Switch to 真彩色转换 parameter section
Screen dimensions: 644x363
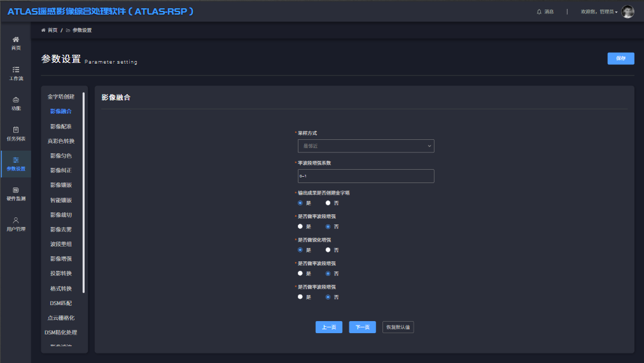tap(61, 141)
